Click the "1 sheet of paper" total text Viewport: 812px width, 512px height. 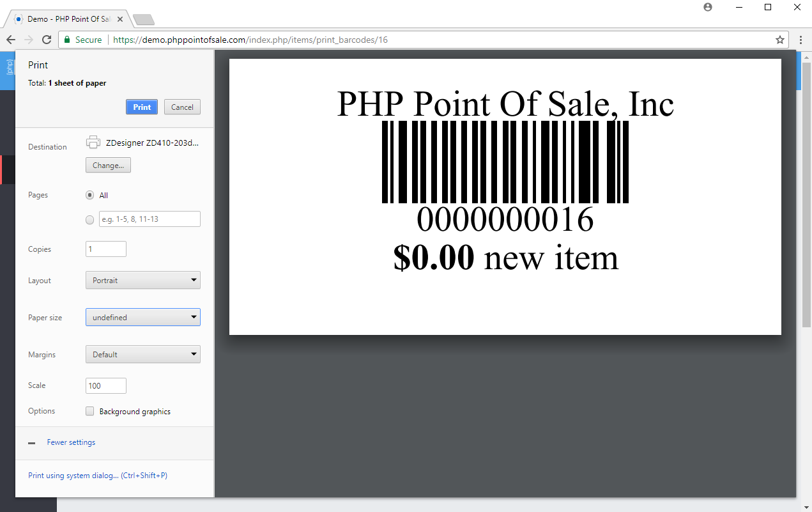pyautogui.click(x=77, y=83)
